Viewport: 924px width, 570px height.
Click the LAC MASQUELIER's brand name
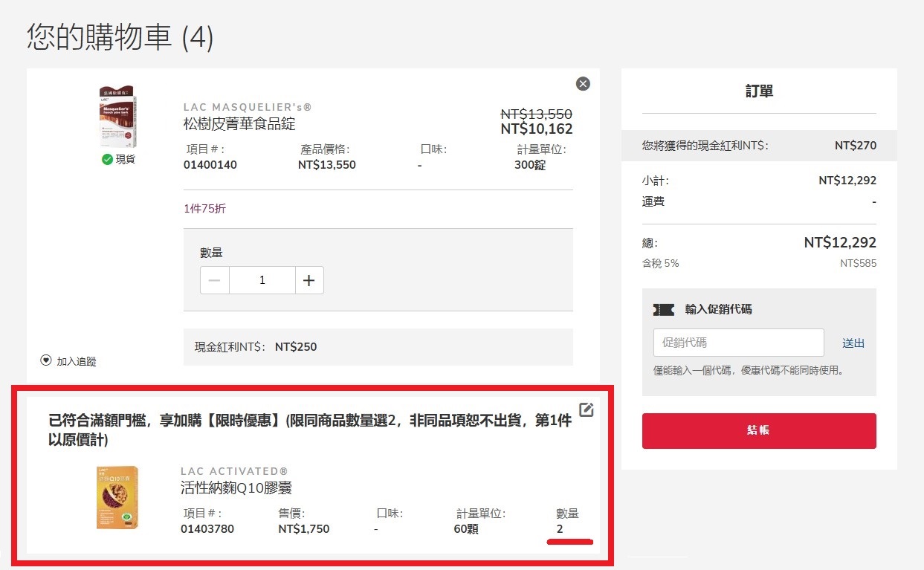[x=248, y=107]
